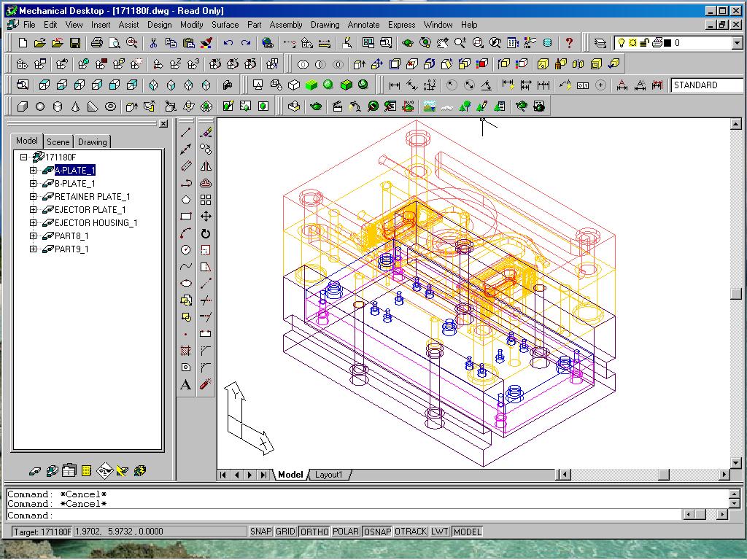Toggle MODEL space in the status bar
Viewport: 747px width, 560px height.
(x=468, y=532)
